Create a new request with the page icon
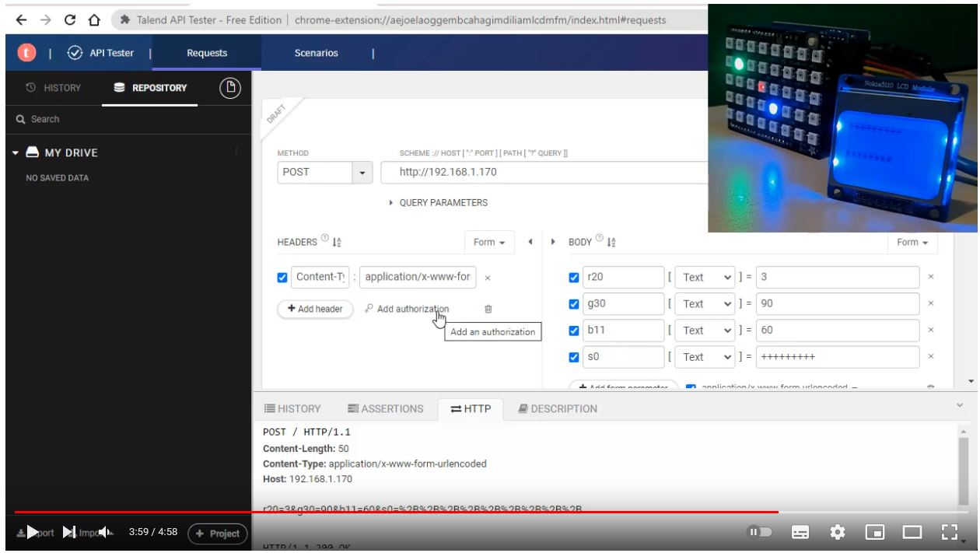The image size is (980, 553). (229, 88)
